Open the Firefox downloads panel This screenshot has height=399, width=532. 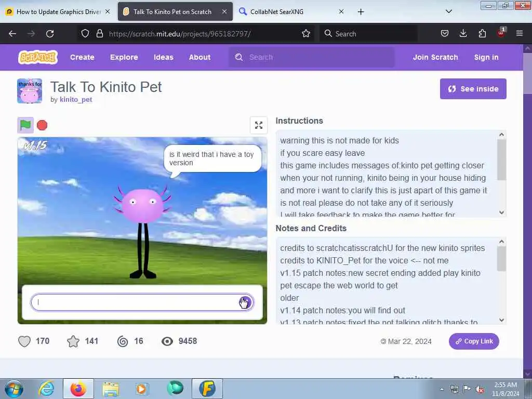463,33
